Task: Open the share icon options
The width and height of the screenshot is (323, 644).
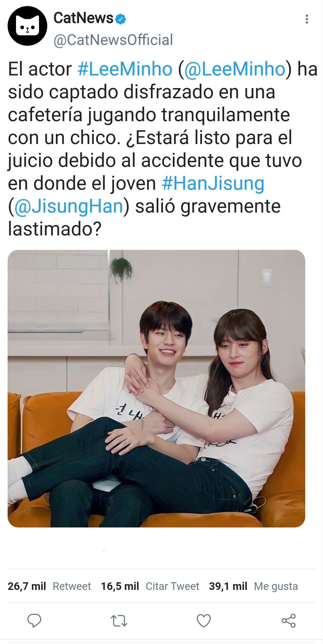Action: click(x=288, y=620)
